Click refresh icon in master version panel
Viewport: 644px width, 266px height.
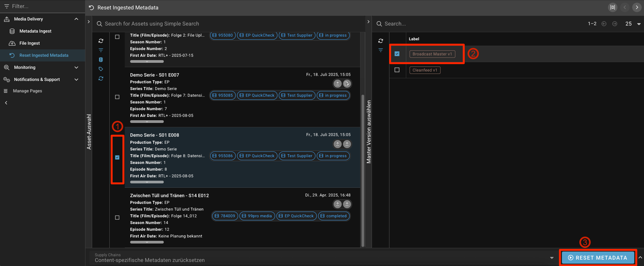[x=381, y=41]
